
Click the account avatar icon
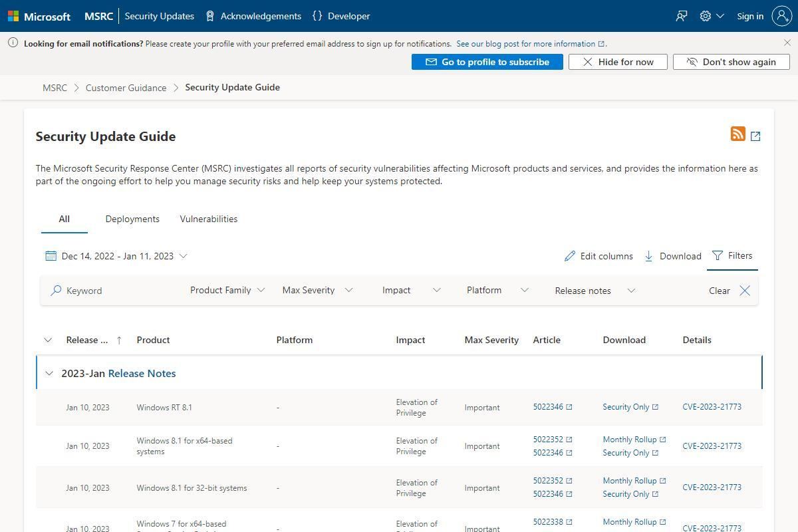pyautogui.click(x=781, y=16)
